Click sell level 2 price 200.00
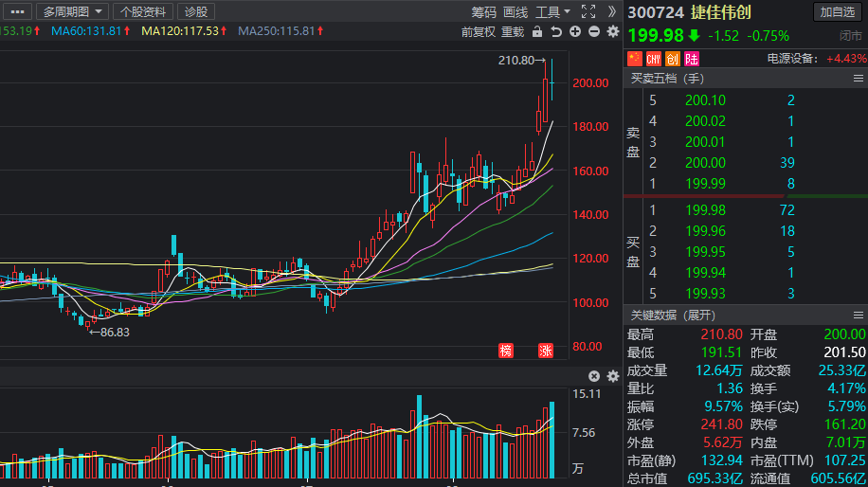This screenshot has width=868, height=487. pyautogui.click(x=705, y=163)
